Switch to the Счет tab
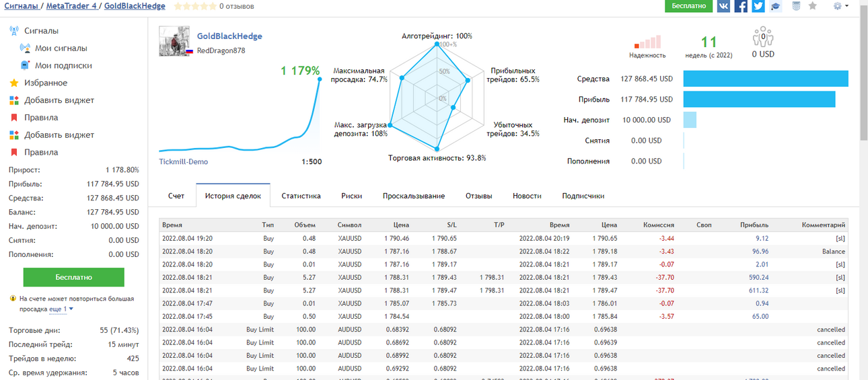This screenshot has width=868, height=380. click(176, 196)
